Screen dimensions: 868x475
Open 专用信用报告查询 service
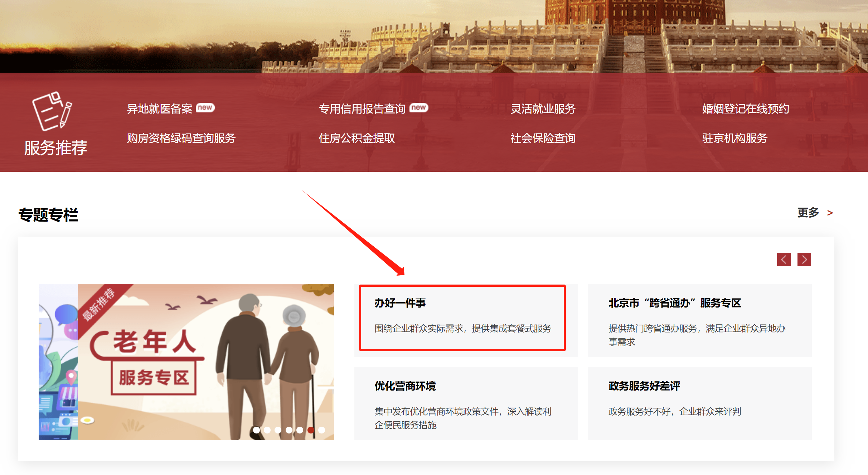tap(362, 109)
